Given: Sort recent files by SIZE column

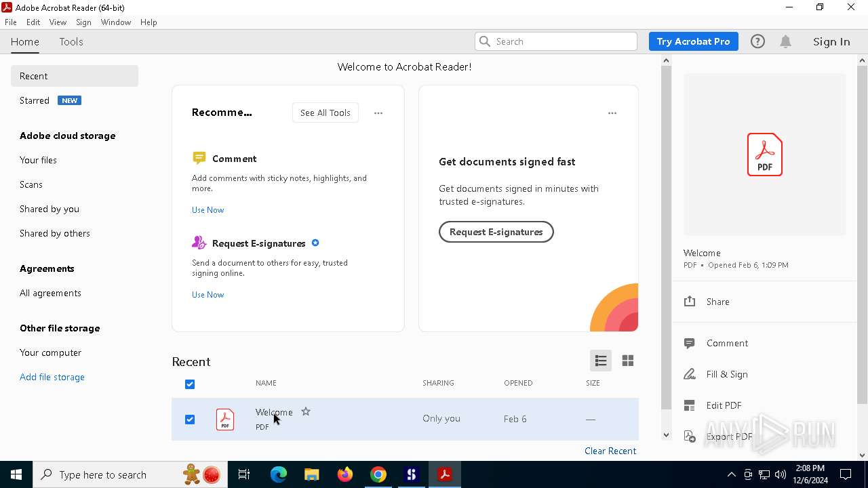Looking at the screenshot, I should pos(593,383).
